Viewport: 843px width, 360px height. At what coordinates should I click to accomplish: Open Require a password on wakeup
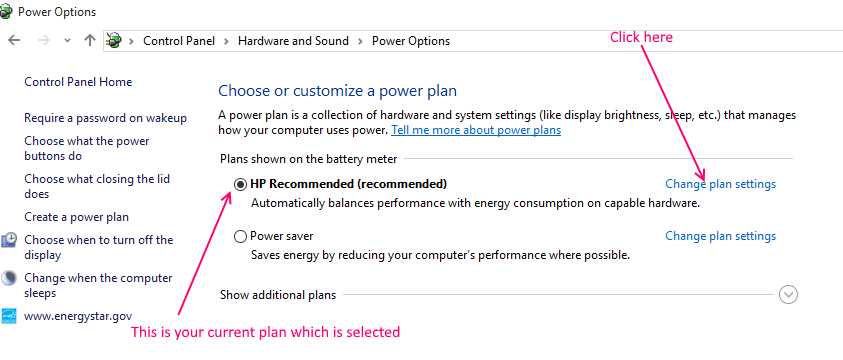pyautogui.click(x=105, y=118)
